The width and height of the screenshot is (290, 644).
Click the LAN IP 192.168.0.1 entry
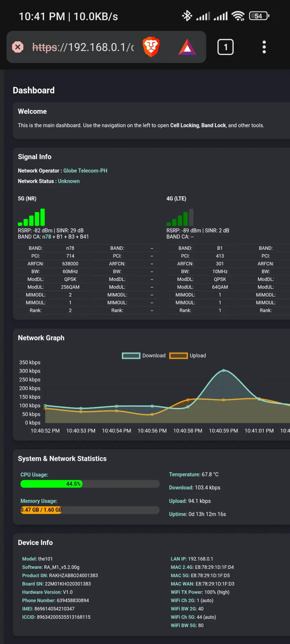coord(192,559)
